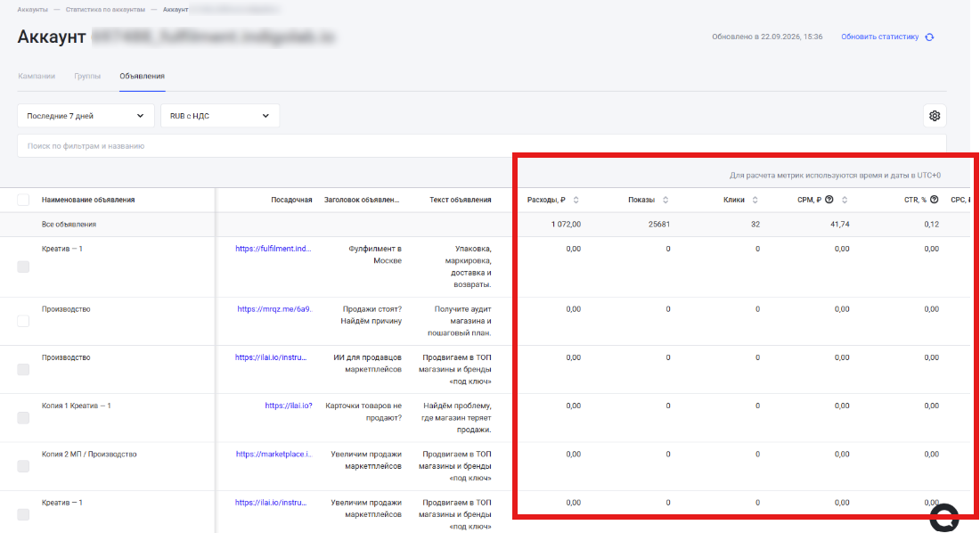Open the https://fulfilment.ind... landing link
The width and height of the screenshot is (980, 533).
pyautogui.click(x=274, y=249)
